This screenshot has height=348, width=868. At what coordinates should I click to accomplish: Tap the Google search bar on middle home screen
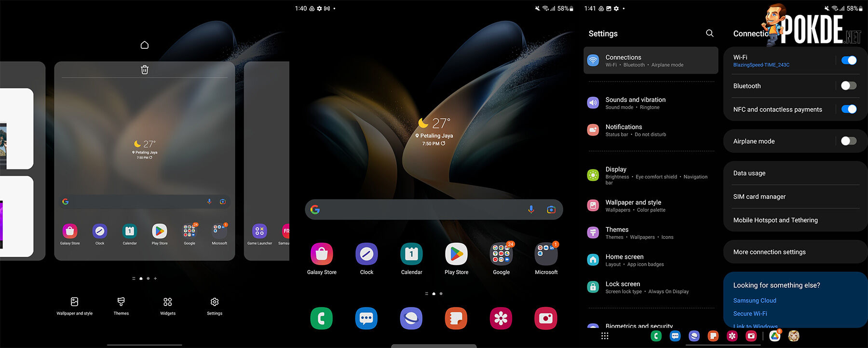click(434, 209)
